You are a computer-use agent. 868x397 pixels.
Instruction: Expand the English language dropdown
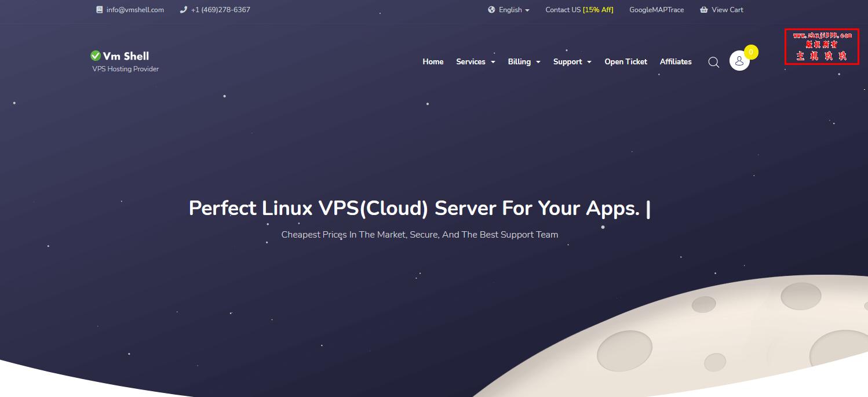(514, 10)
